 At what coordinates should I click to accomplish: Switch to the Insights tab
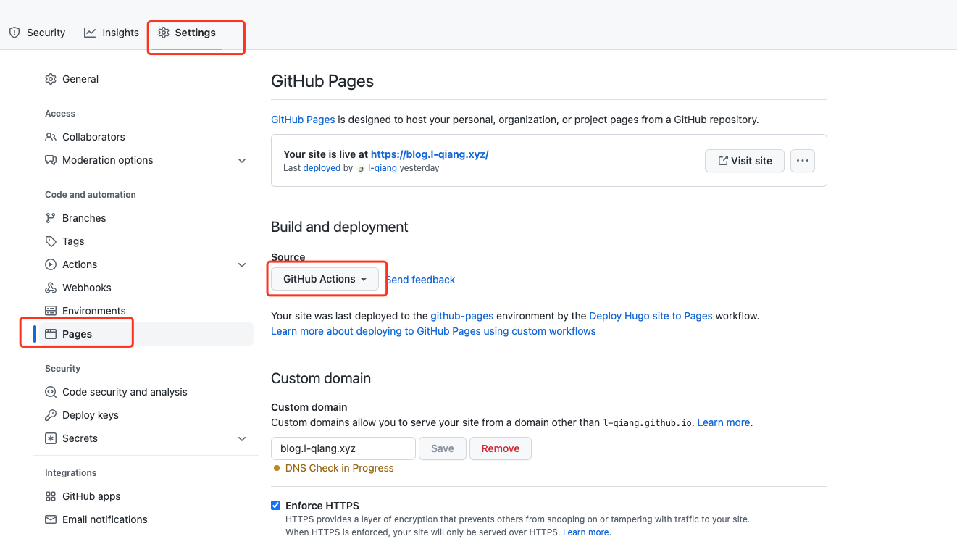tap(112, 33)
